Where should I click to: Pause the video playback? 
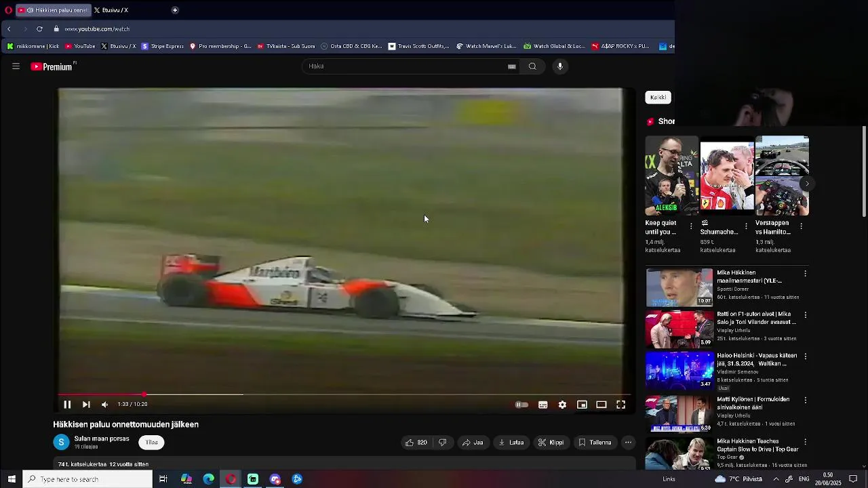[x=67, y=405]
